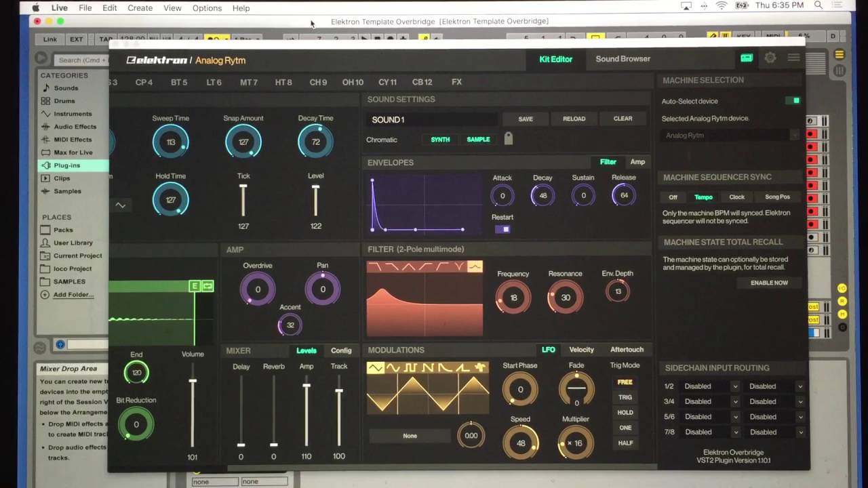This screenshot has height=488, width=868.
Task: Toggle envelope Restart switch
Action: (502, 229)
